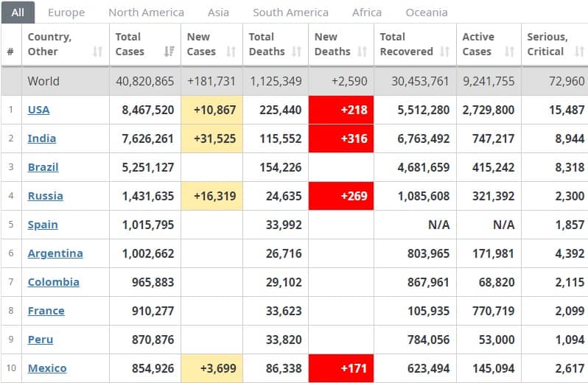Open the Russia country link
This screenshot has height=383, width=588.
point(46,196)
